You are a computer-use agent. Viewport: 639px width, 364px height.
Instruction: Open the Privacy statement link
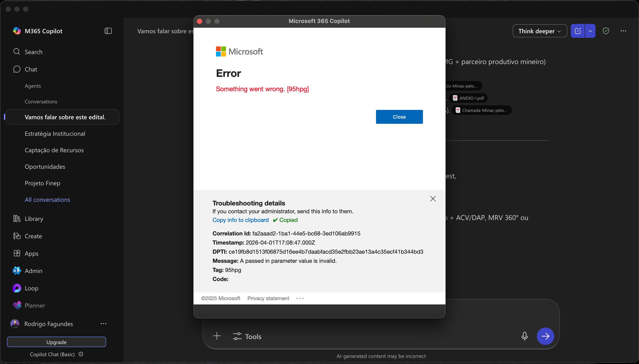[268, 298]
